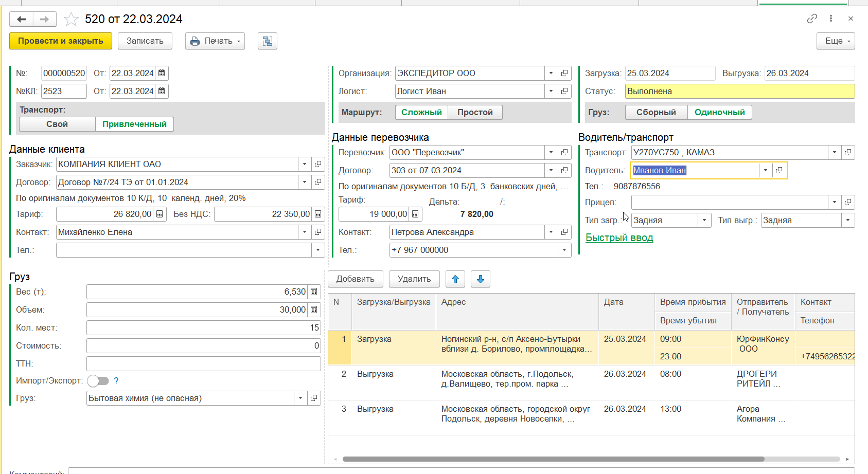Viewport: 868px width, 474px height.
Task: Open the document structure icon button
Action: click(x=267, y=41)
